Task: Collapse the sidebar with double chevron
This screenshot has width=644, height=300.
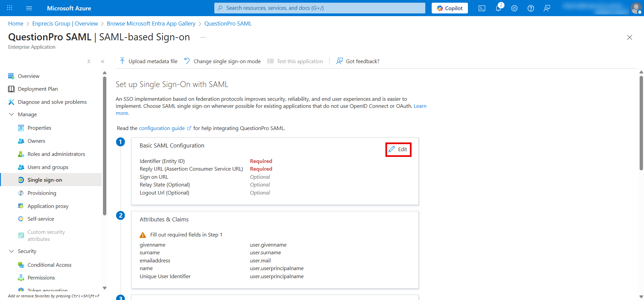Action: tap(103, 61)
